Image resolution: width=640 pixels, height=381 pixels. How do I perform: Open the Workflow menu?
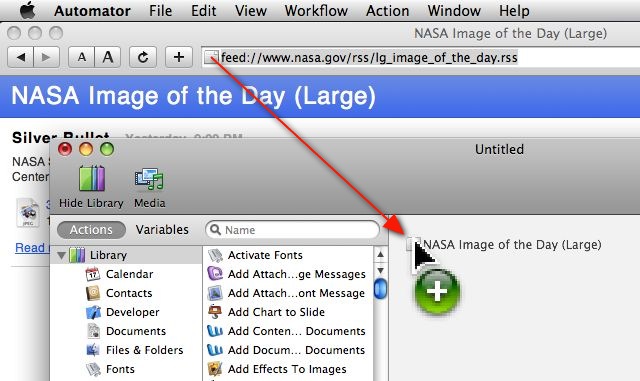[316, 11]
